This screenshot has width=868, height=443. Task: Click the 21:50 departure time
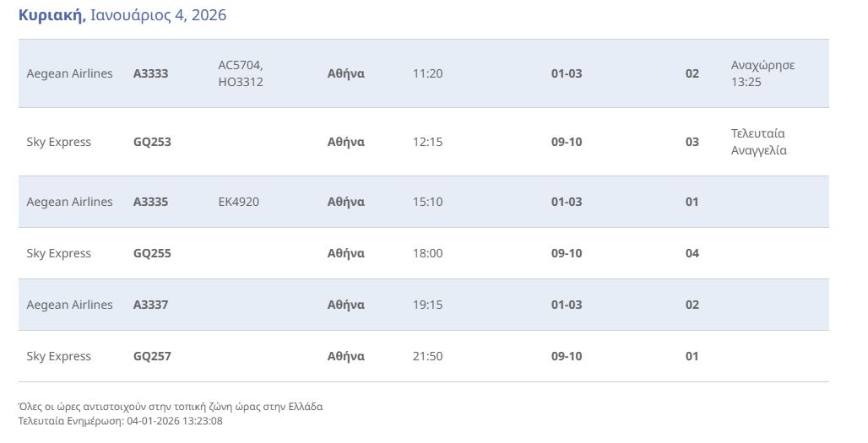tap(427, 356)
